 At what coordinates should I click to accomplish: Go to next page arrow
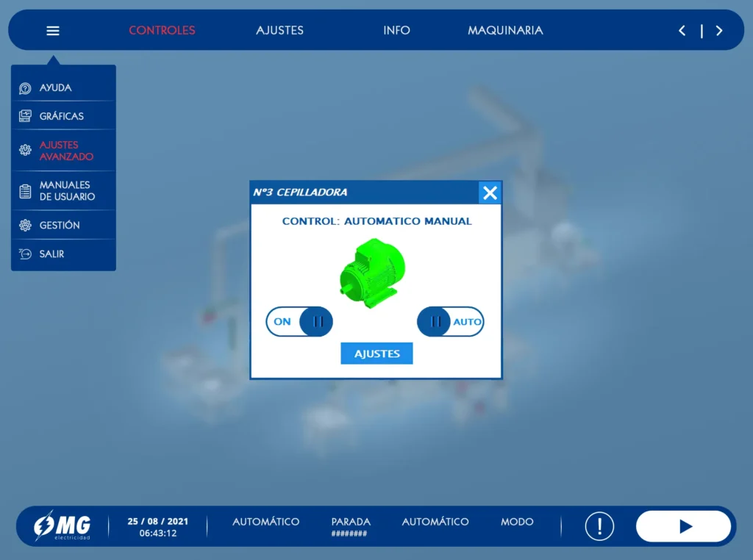click(719, 31)
